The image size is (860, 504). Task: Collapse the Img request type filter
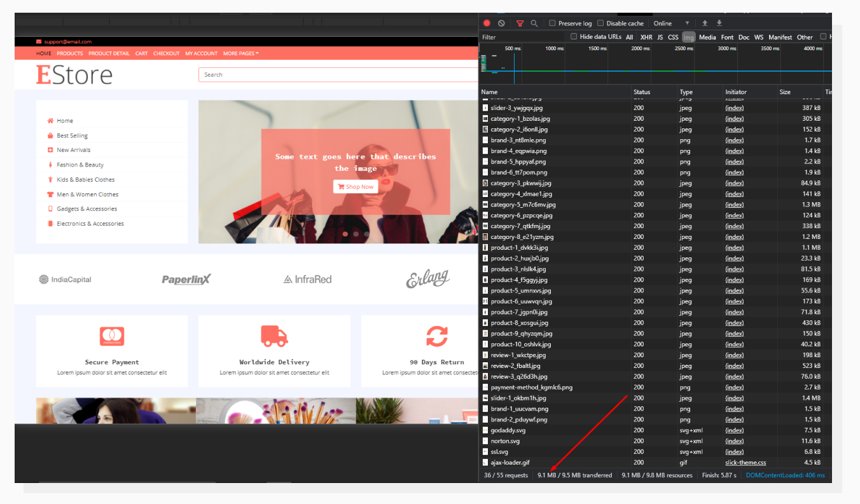(x=688, y=36)
